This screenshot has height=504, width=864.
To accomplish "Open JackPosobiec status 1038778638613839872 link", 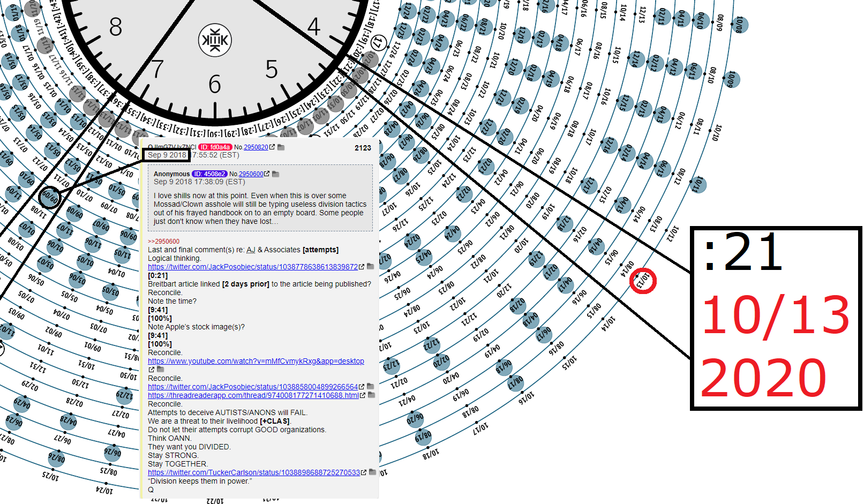I will pos(253,267).
